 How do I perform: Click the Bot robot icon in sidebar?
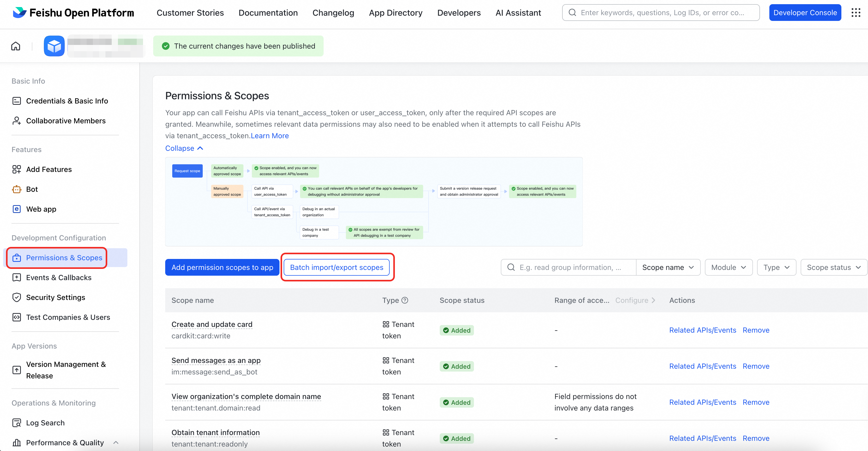[16, 189]
